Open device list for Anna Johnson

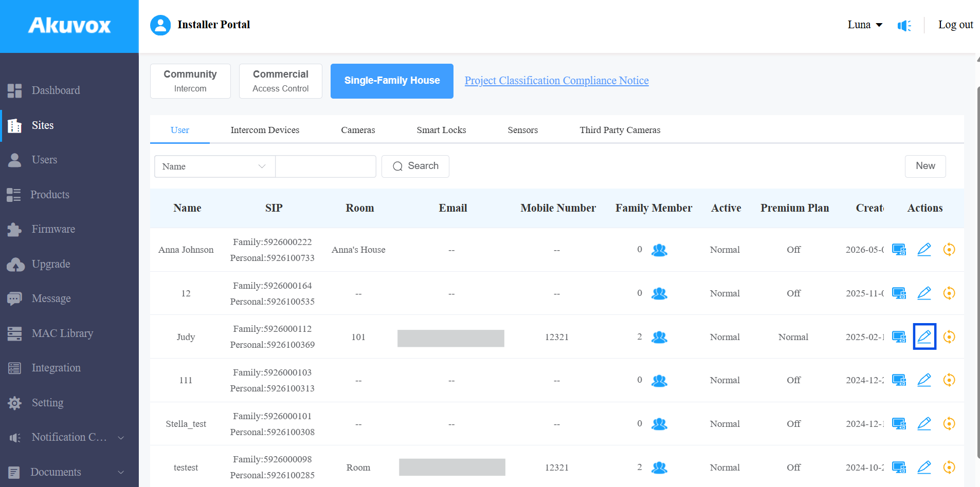899,250
